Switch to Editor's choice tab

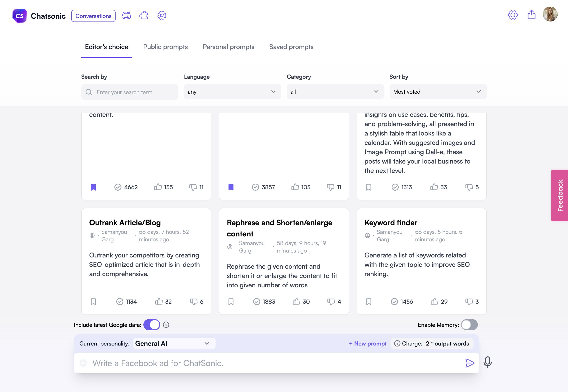(106, 47)
